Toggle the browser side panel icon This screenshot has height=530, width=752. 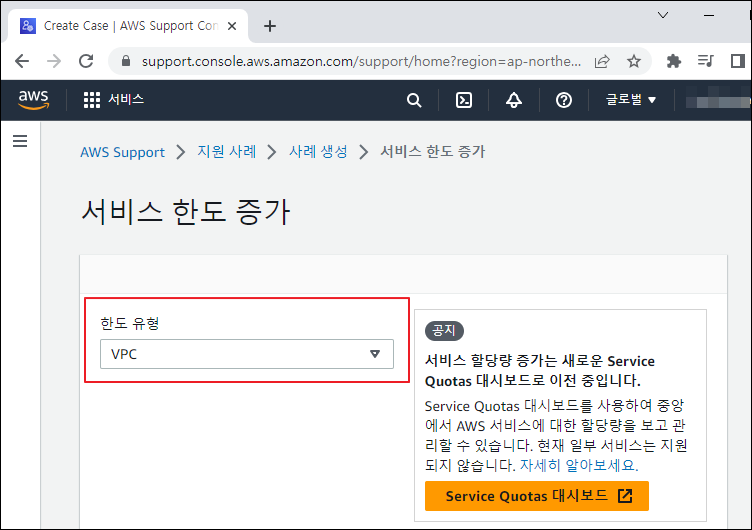point(737,61)
